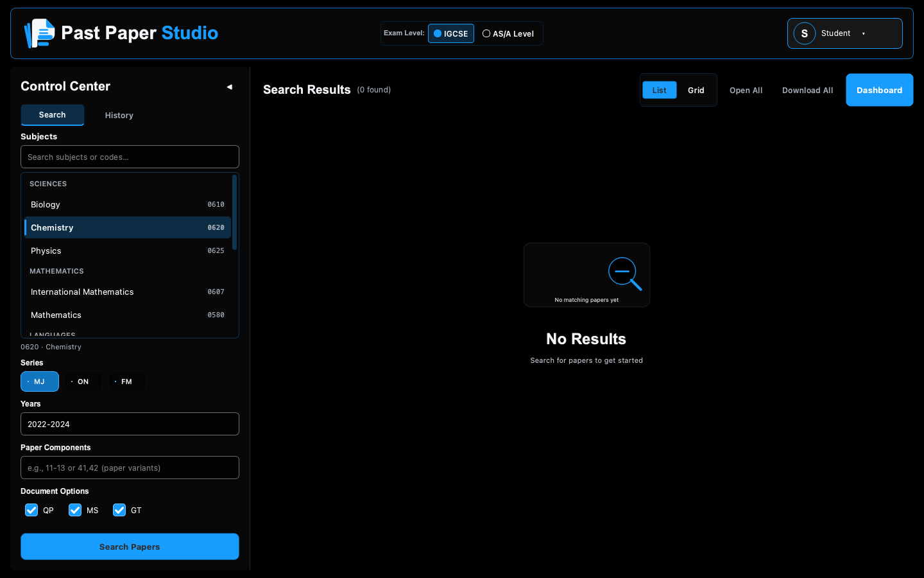The height and width of the screenshot is (578, 924).
Task: Click the Years input field
Action: tap(130, 424)
